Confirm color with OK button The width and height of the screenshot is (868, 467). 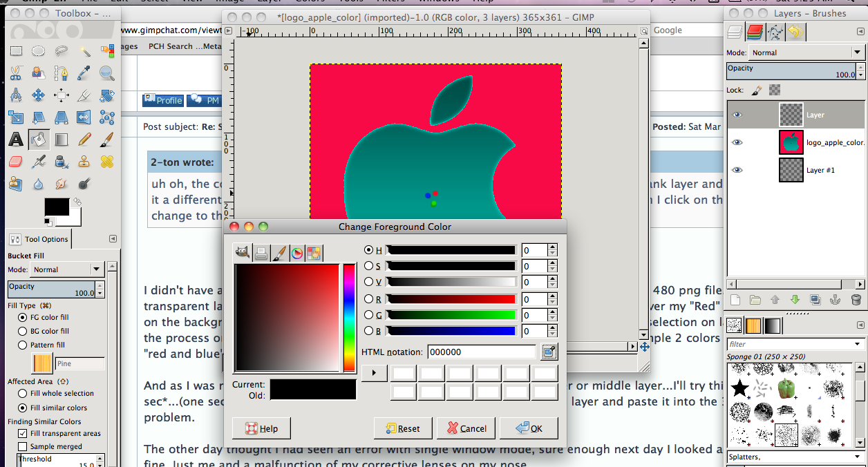click(x=529, y=428)
